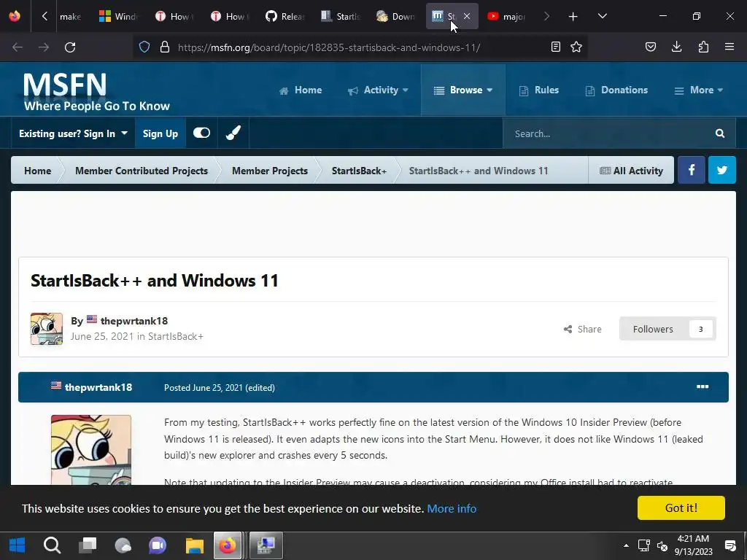Image resolution: width=747 pixels, height=560 pixels.
Task: Share on Facebook icon
Action: pyautogui.click(x=692, y=170)
